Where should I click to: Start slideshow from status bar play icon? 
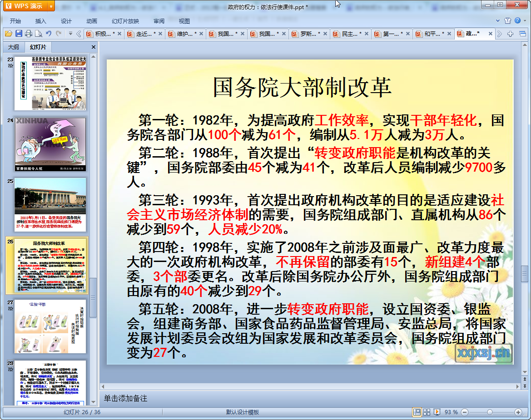(437, 412)
